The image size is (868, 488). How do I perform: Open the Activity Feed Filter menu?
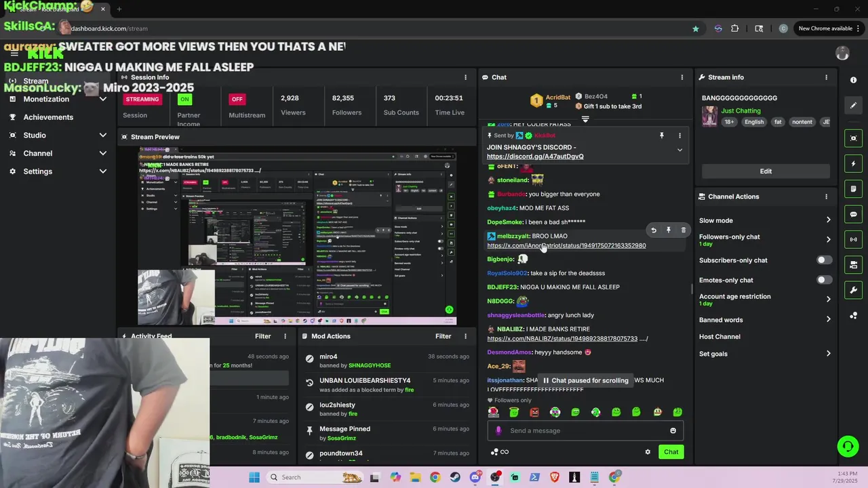click(x=262, y=336)
